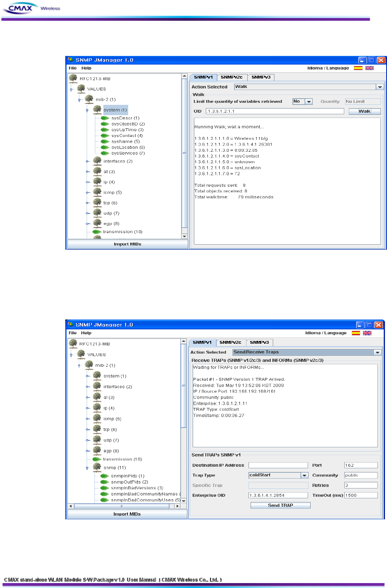
Task: Click sysLocation (6) leaf icon
Action: 105,147
